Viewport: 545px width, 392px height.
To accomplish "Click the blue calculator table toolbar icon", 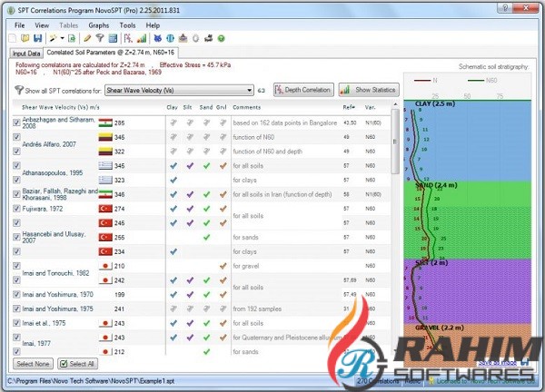I will point(113,38).
